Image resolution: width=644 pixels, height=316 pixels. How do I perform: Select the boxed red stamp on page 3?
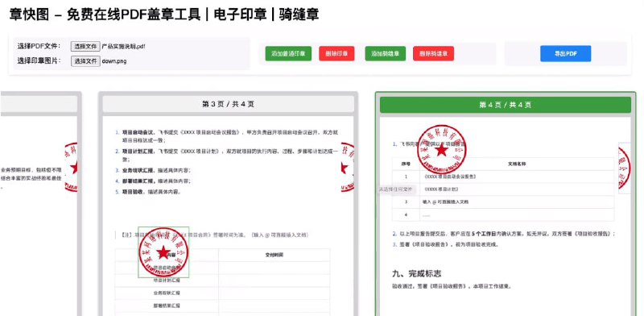[163, 252]
